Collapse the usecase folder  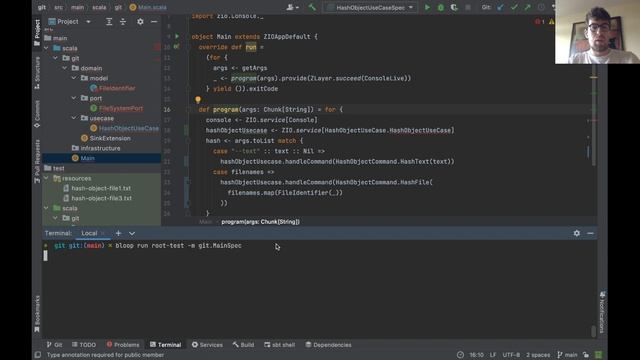74,118
